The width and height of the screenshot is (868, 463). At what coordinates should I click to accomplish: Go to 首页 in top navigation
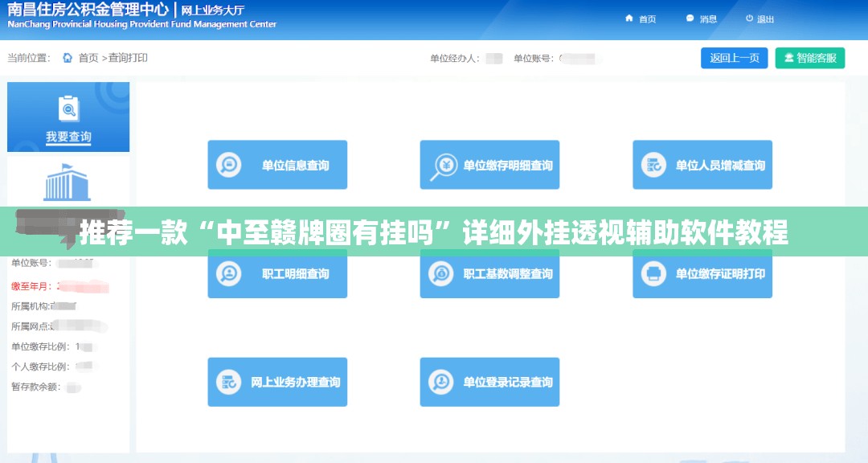pyautogui.click(x=647, y=19)
